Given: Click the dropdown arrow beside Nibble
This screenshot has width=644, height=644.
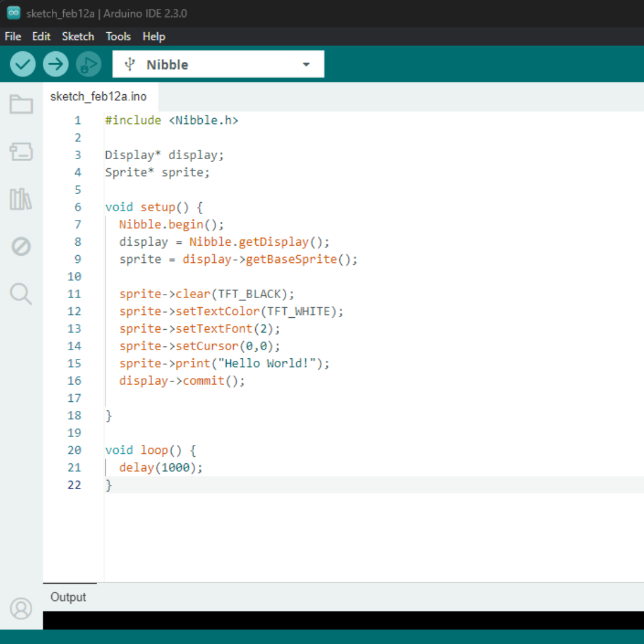Looking at the screenshot, I should pyautogui.click(x=306, y=64).
